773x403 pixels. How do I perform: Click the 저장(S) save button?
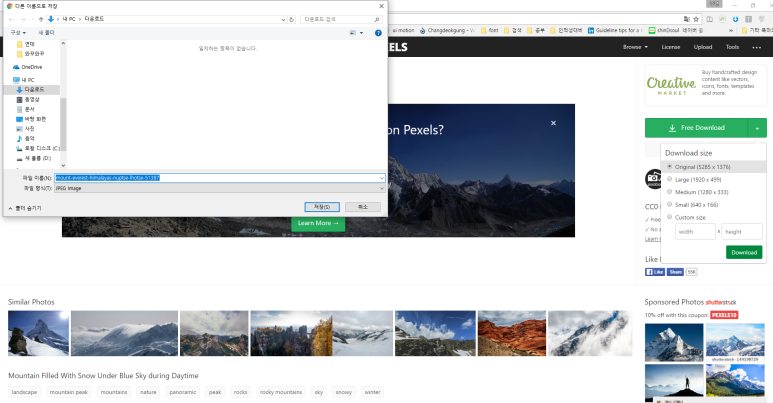[x=322, y=207]
